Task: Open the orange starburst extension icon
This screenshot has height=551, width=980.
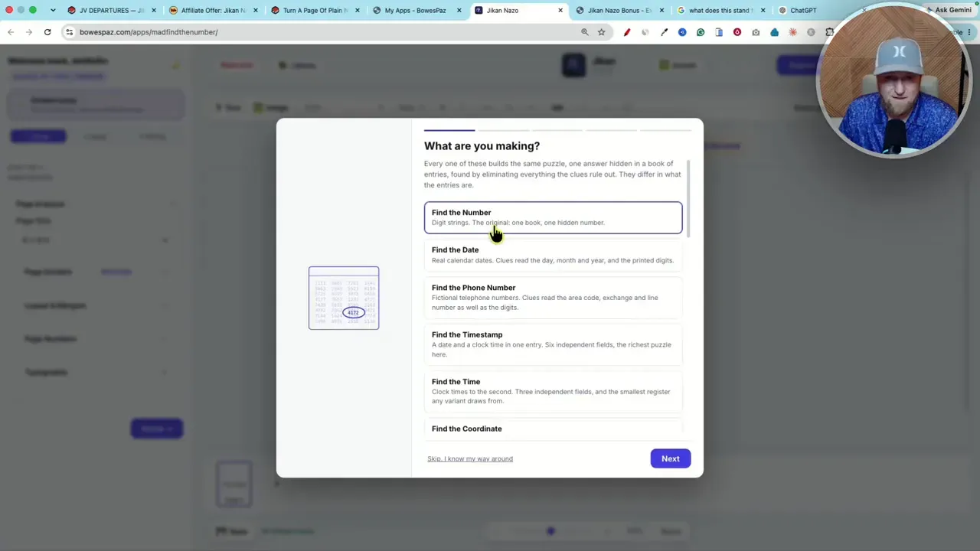Action: coord(792,32)
